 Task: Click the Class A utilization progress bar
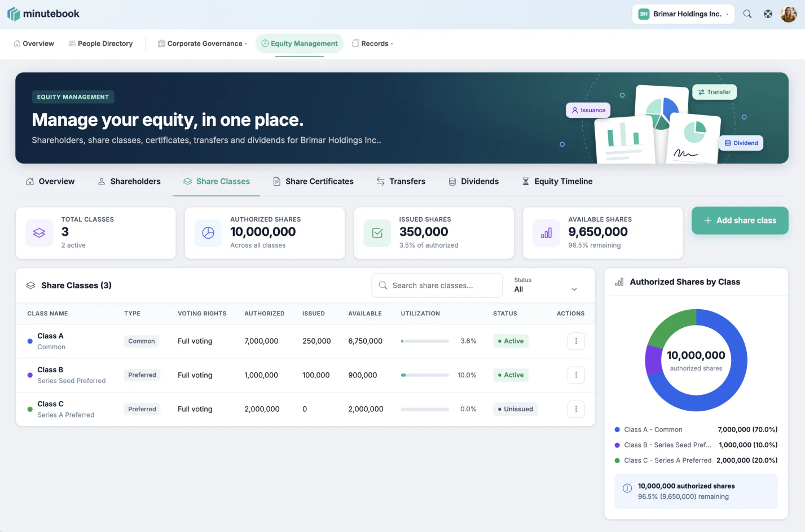(425, 341)
